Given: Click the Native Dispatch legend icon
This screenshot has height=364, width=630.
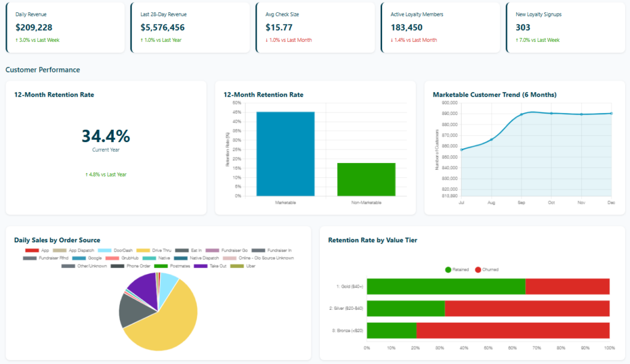Looking at the screenshot, I should pos(181,257).
